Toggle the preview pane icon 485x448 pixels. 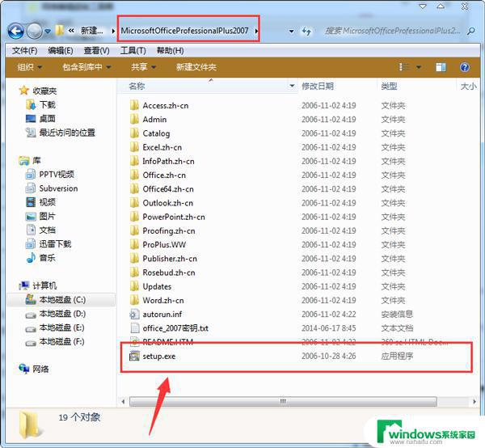[441, 67]
